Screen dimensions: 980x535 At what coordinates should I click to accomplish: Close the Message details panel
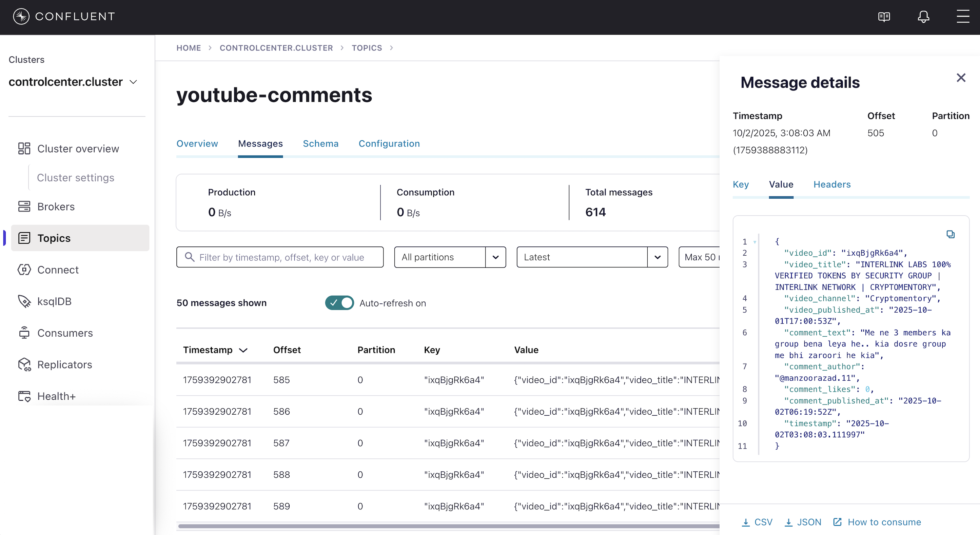point(961,78)
